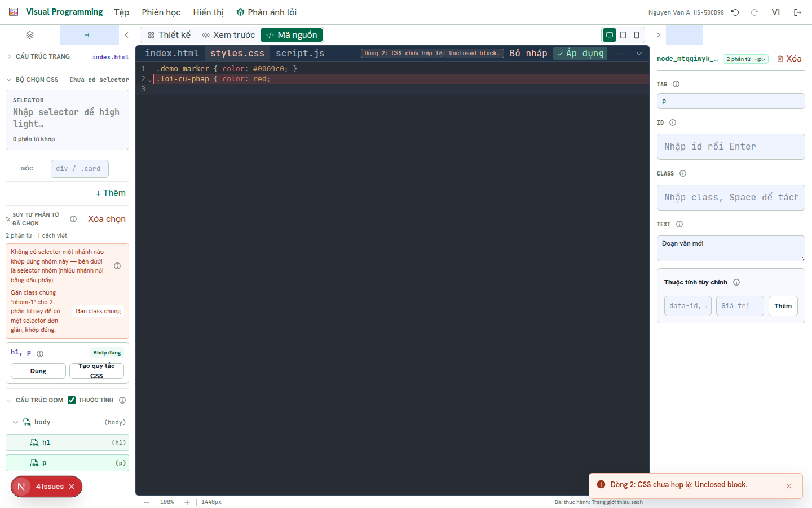The height and width of the screenshot is (508, 812).
Task: Open the Hiển thị menu
Action: click(209, 12)
